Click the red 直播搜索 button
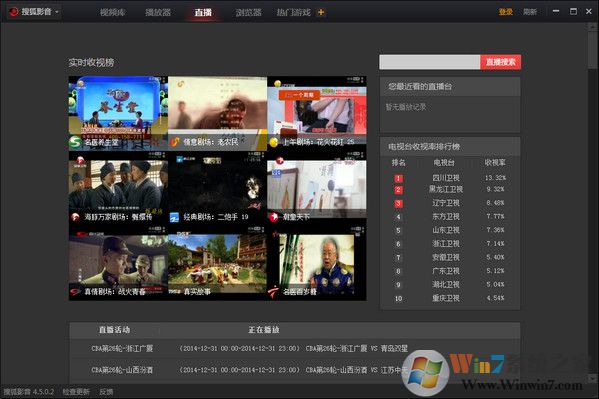Image resolution: width=599 pixels, height=399 pixels. pos(500,62)
